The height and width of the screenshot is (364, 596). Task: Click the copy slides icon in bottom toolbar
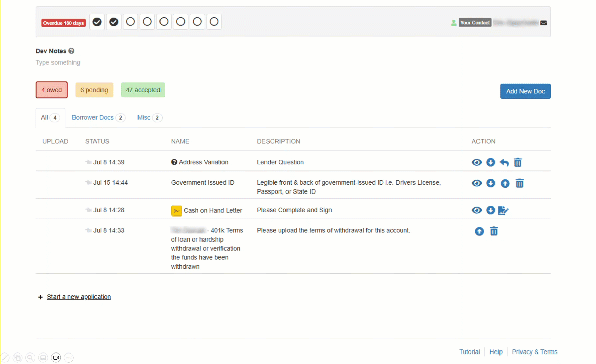pyautogui.click(x=18, y=358)
